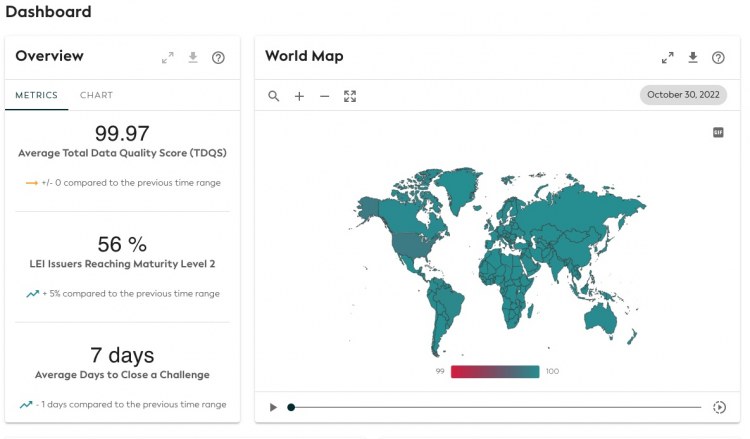Zoom in on the map
The height and width of the screenshot is (439, 750).
[x=299, y=96]
